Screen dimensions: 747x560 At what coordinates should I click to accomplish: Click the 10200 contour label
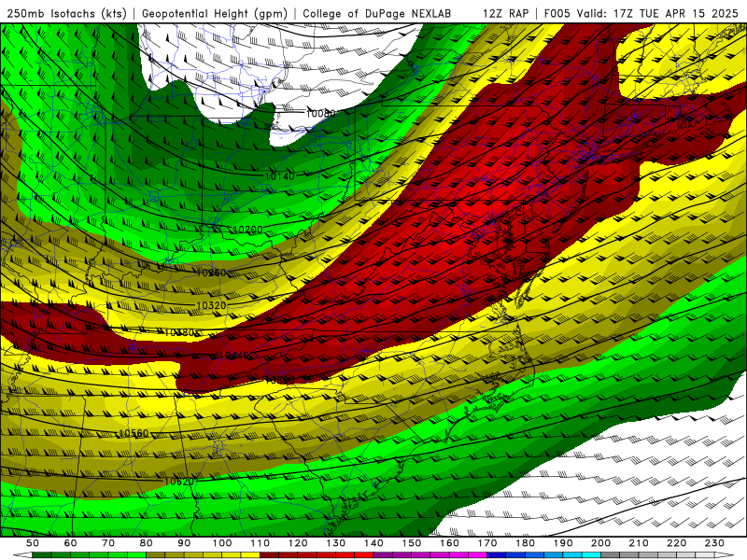248,230
